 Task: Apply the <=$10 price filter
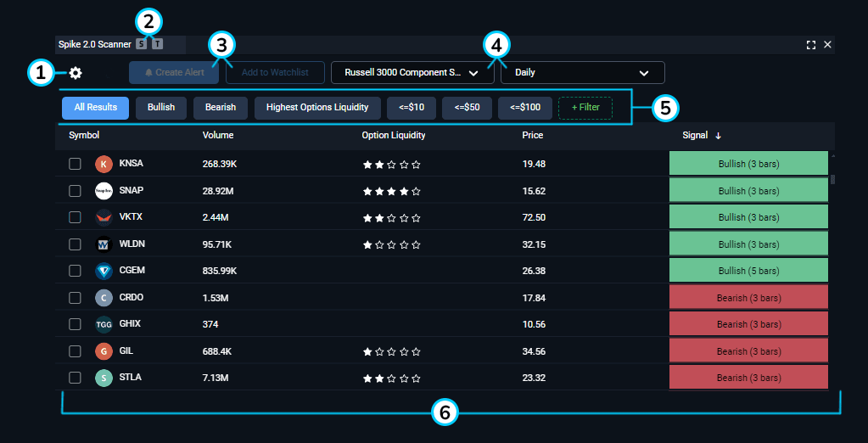[412, 108]
